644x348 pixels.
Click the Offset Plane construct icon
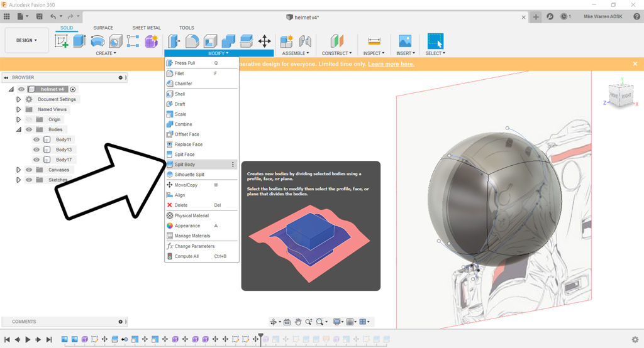pyautogui.click(x=337, y=41)
